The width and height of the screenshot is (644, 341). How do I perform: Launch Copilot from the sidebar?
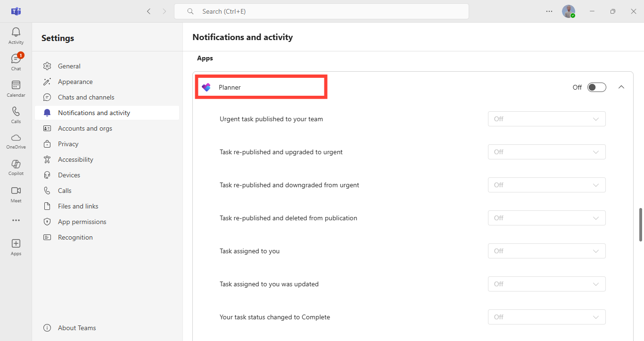pos(16,167)
